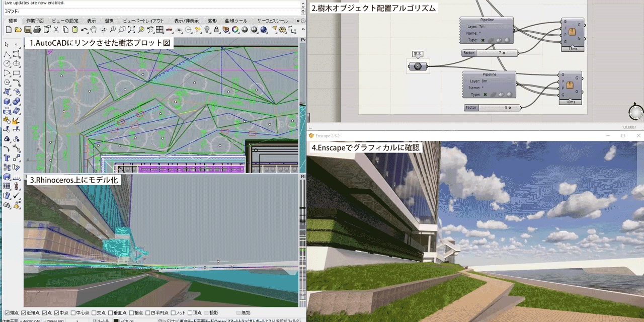
Task: Select the Text tool in left sidebar
Action: [8, 157]
